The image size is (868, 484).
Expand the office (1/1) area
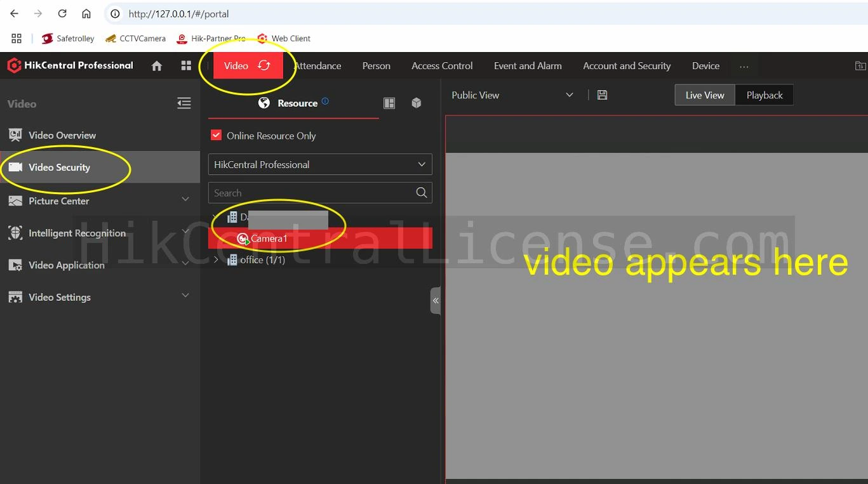pyautogui.click(x=216, y=259)
